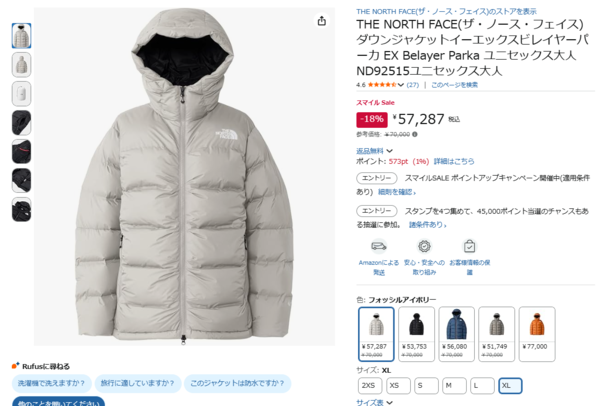The width and height of the screenshot is (600, 406).
Task: Select the black jacket color swatch
Action: [416, 334]
